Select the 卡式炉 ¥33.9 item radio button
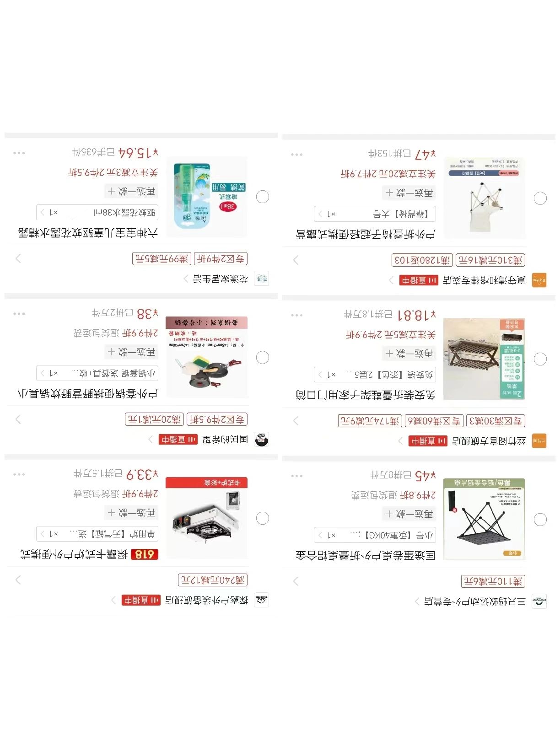 point(263,518)
